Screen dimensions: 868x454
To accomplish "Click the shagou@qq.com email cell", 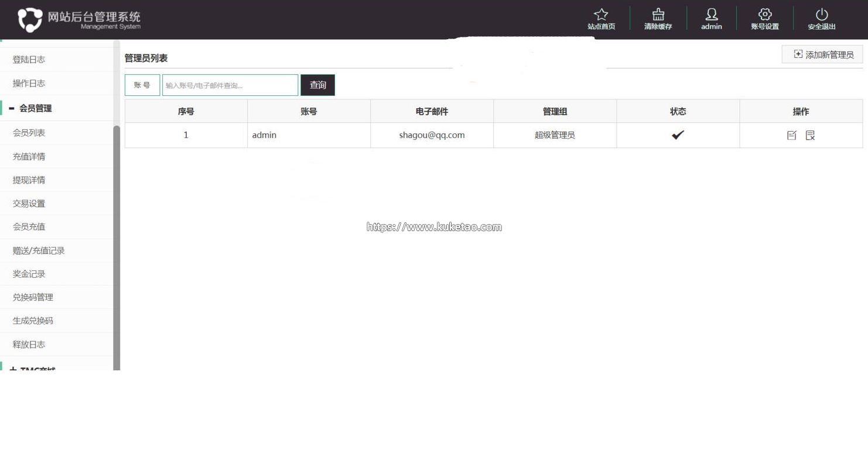I will pos(432,135).
